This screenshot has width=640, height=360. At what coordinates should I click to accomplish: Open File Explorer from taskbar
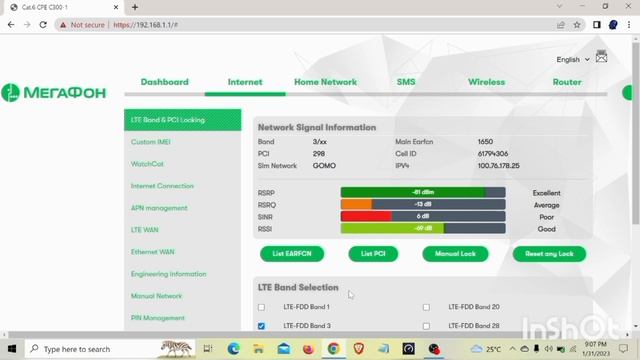(258, 349)
